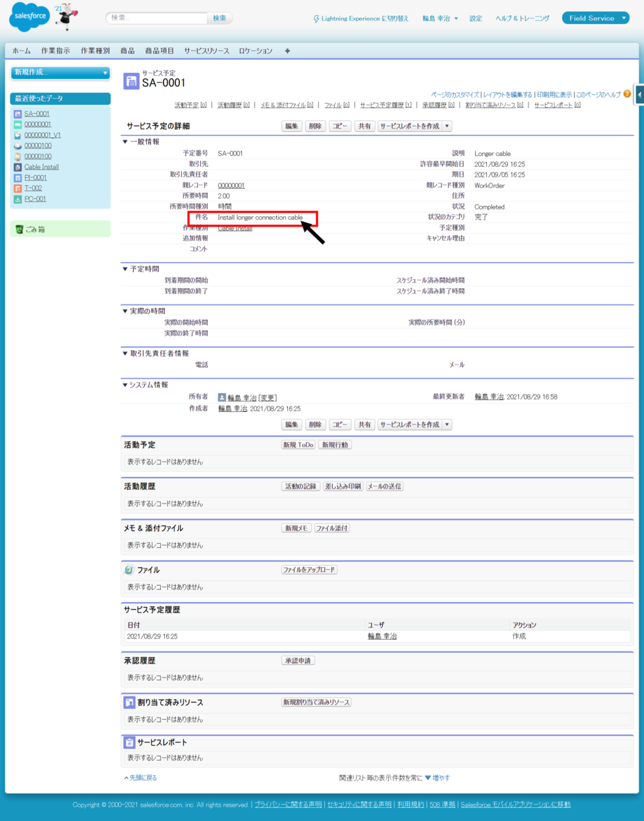Open the 作業指示 tab
644x821 pixels.
click(55, 51)
